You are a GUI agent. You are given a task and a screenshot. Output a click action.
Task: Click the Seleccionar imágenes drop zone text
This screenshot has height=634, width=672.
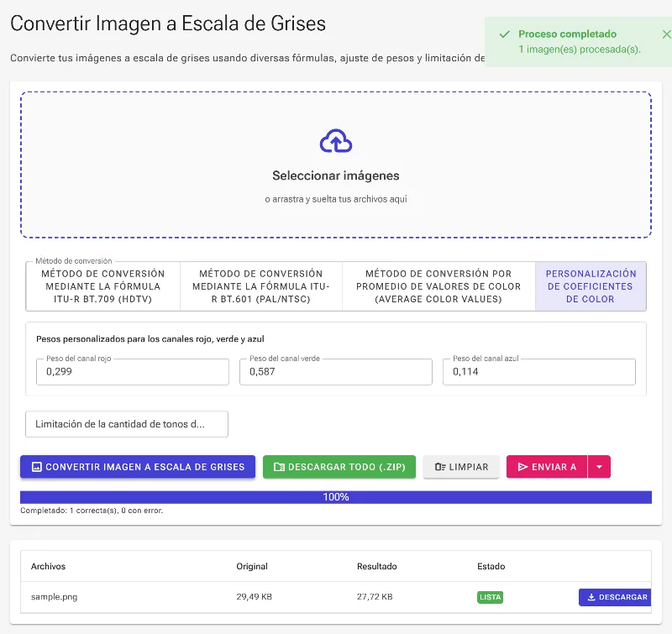(335, 176)
